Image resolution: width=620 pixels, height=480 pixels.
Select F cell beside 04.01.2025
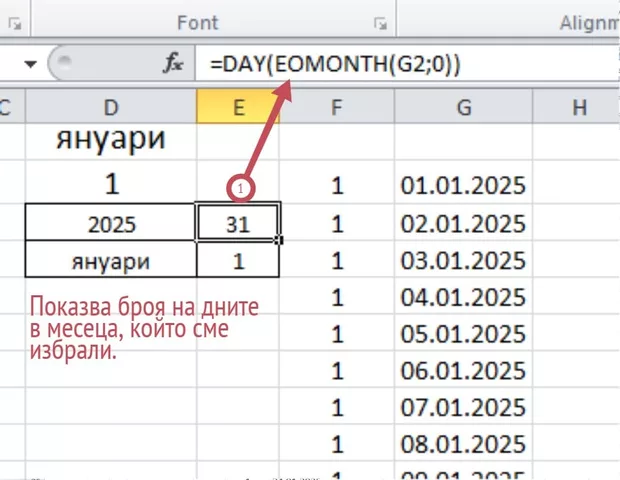pos(337,296)
